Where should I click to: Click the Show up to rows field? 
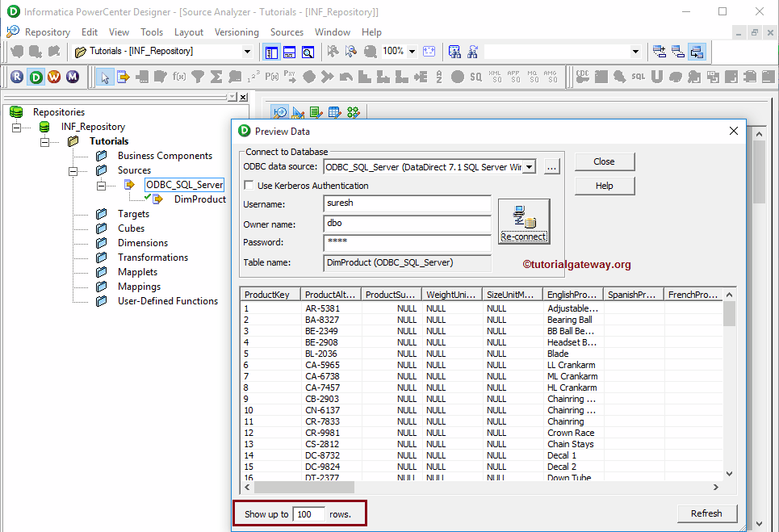click(x=308, y=514)
